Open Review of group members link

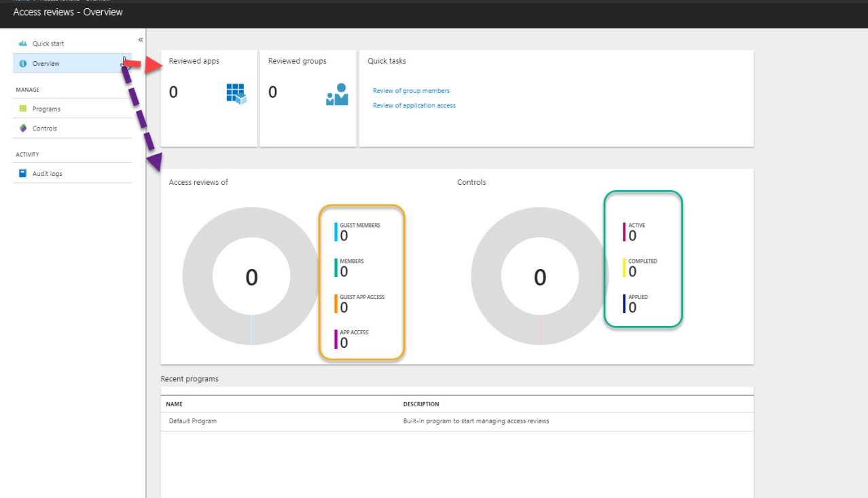411,91
